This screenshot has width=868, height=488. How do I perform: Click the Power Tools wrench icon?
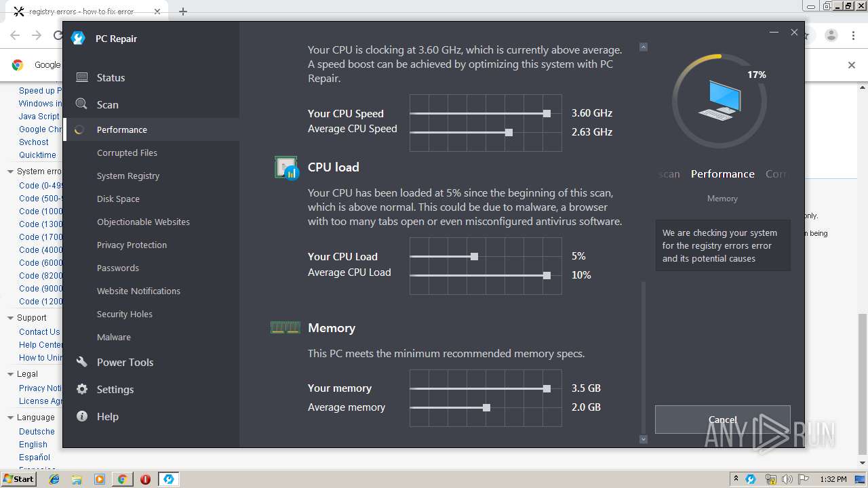(81, 362)
